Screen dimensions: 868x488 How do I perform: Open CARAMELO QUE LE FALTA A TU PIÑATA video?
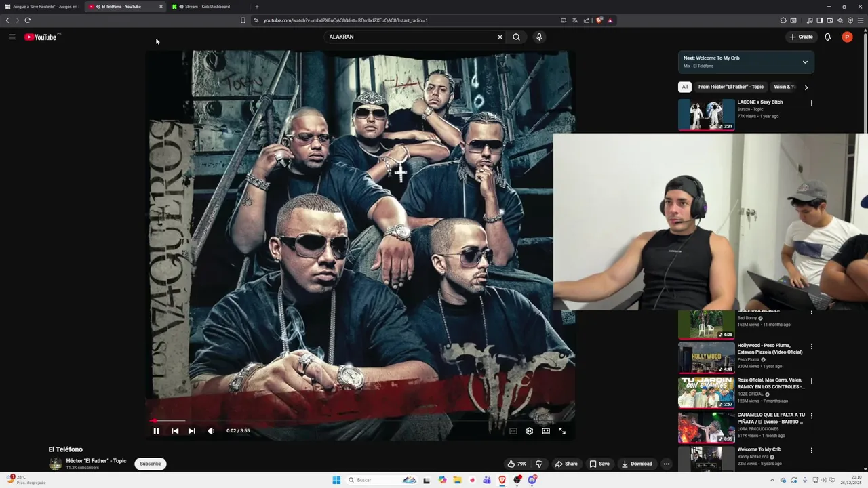pyautogui.click(x=706, y=427)
